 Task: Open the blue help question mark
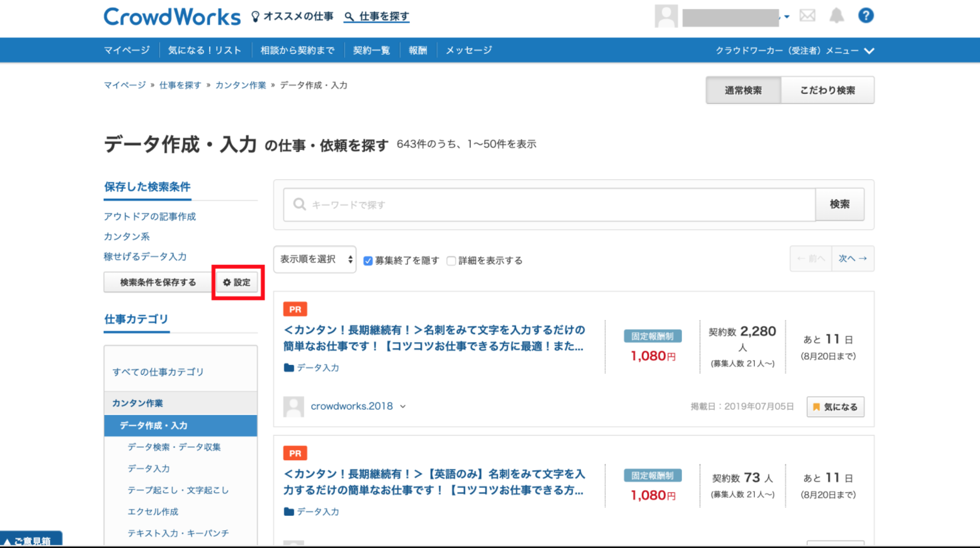[x=866, y=16]
